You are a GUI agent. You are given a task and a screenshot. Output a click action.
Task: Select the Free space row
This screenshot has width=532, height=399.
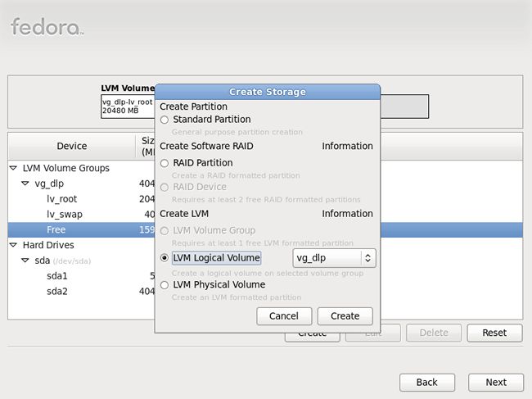coord(81,230)
